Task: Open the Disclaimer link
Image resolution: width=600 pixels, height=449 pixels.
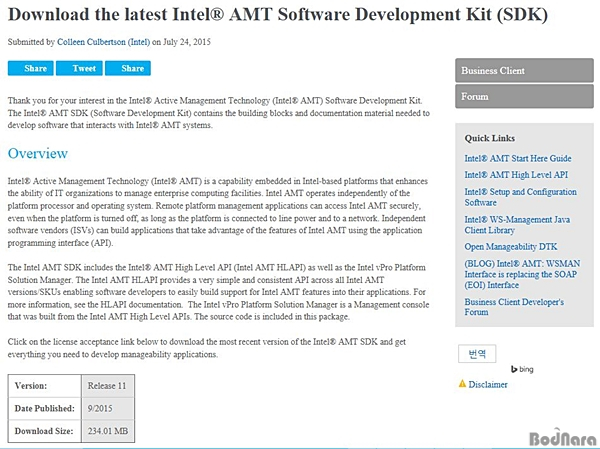Action: click(488, 385)
